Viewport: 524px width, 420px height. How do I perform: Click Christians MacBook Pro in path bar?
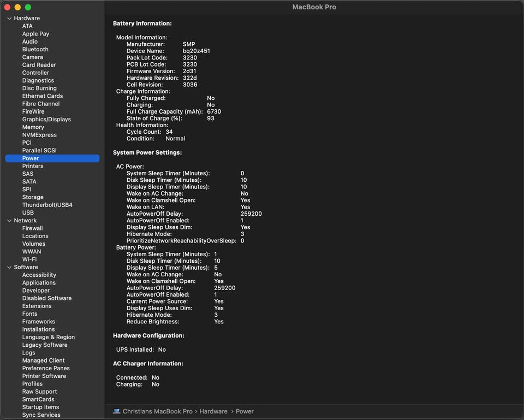click(157, 411)
